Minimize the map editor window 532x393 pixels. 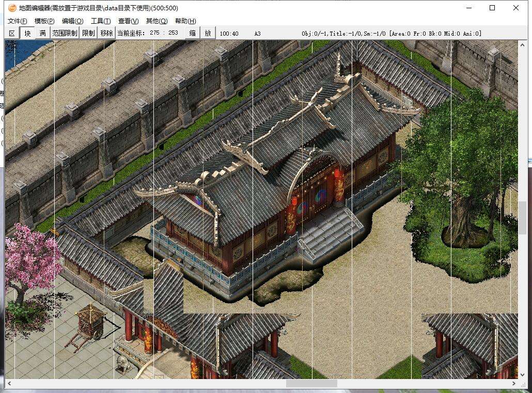pyautogui.click(x=469, y=8)
